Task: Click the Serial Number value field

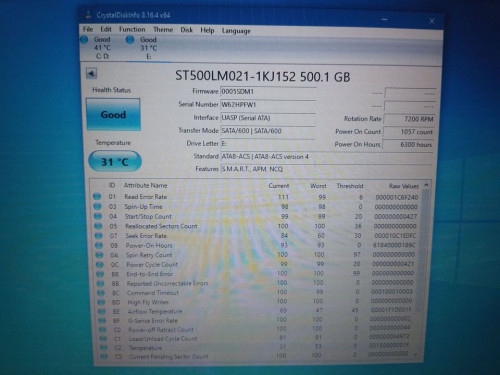Action: coord(268,105)
